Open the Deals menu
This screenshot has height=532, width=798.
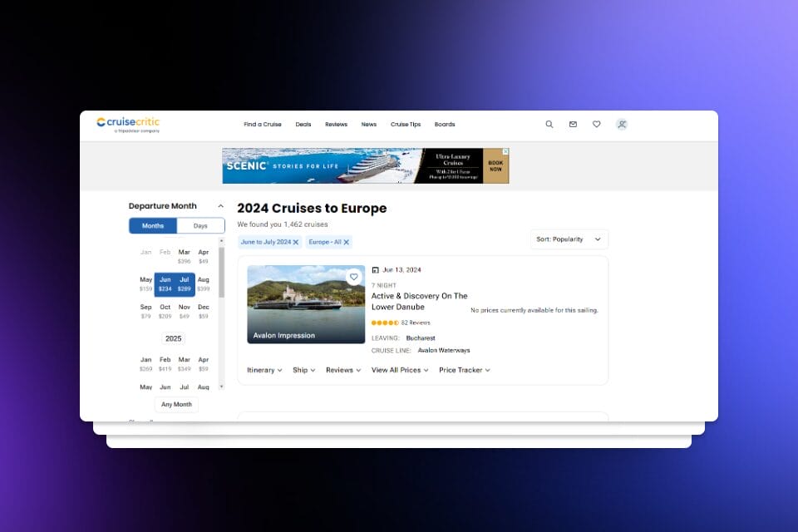(303, 124)
